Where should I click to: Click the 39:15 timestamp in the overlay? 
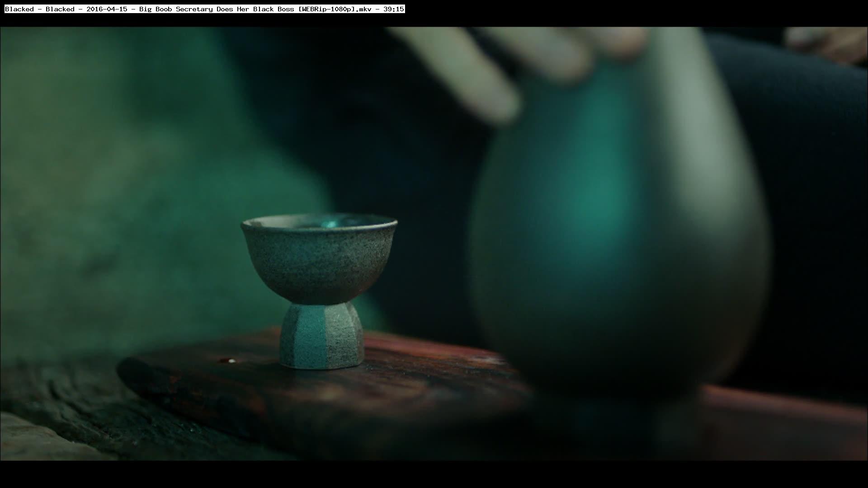coord(393,9)
